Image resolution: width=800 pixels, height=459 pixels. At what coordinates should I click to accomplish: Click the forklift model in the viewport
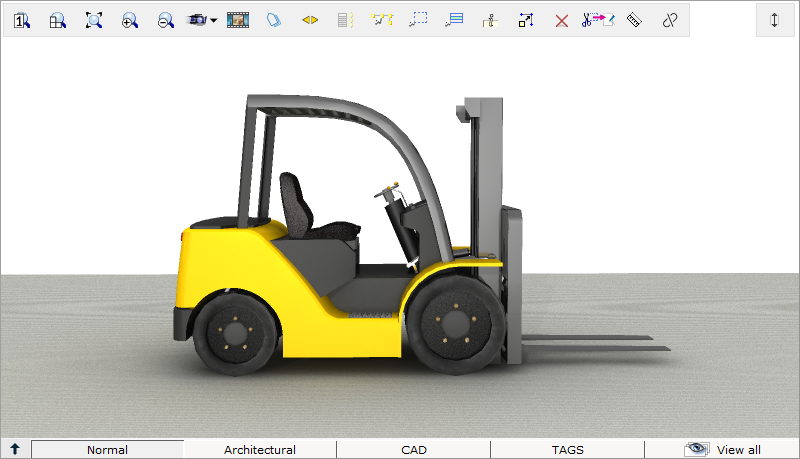422,235
